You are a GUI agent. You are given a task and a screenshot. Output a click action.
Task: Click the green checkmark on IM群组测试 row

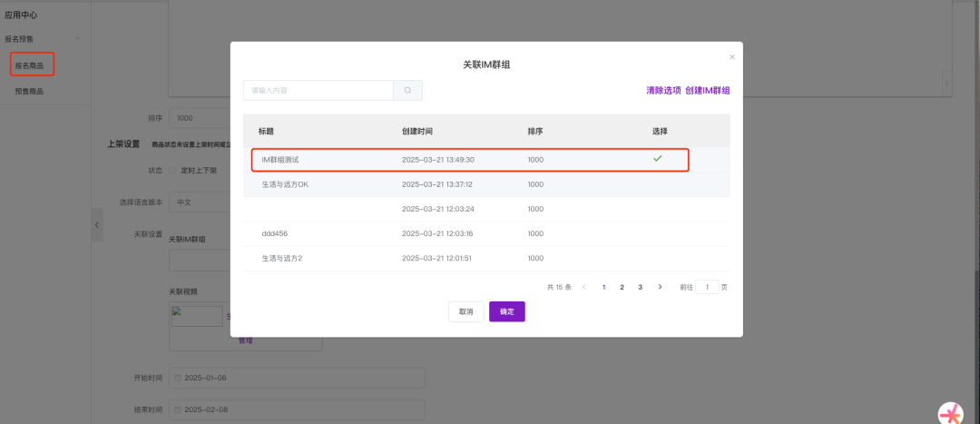pos(658,159)
